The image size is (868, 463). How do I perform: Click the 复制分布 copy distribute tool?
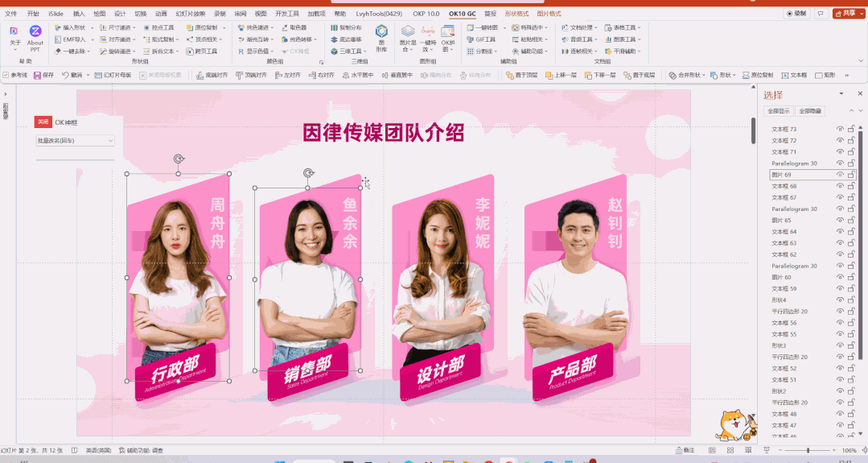click(346, 27)
